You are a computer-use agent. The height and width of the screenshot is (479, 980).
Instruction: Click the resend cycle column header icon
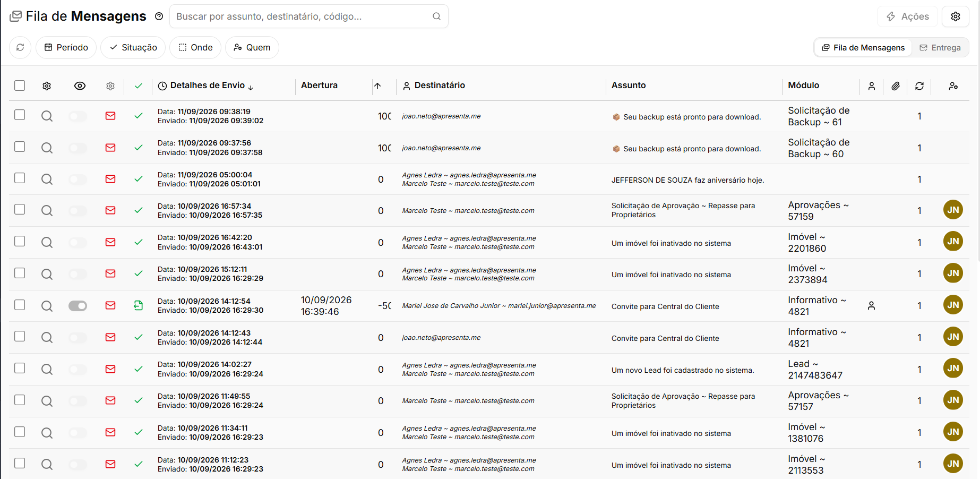coord(919,86)
